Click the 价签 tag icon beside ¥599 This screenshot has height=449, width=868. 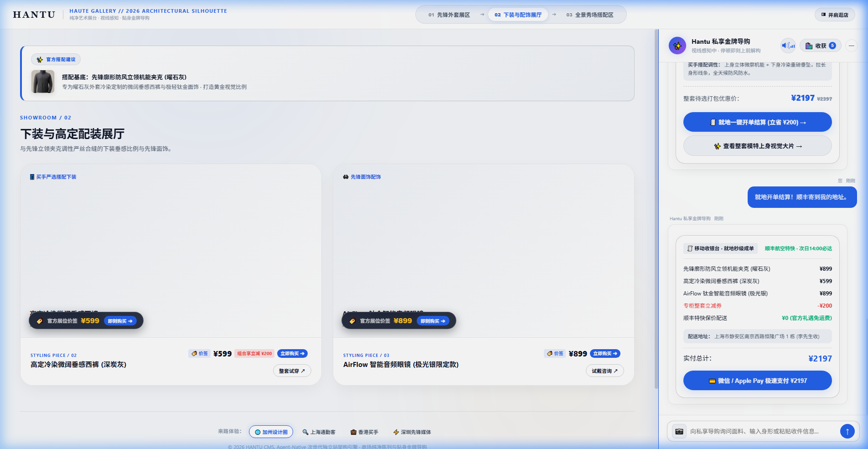point(200,353)
